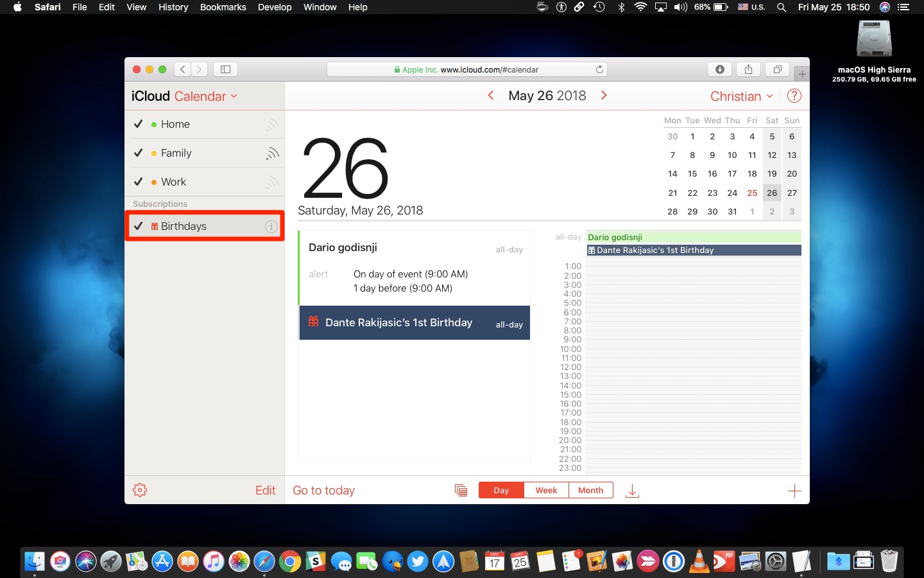This screenshot has height=578, width=924.
Task: Uncheck the Home calendar
Action: point(138,124)
